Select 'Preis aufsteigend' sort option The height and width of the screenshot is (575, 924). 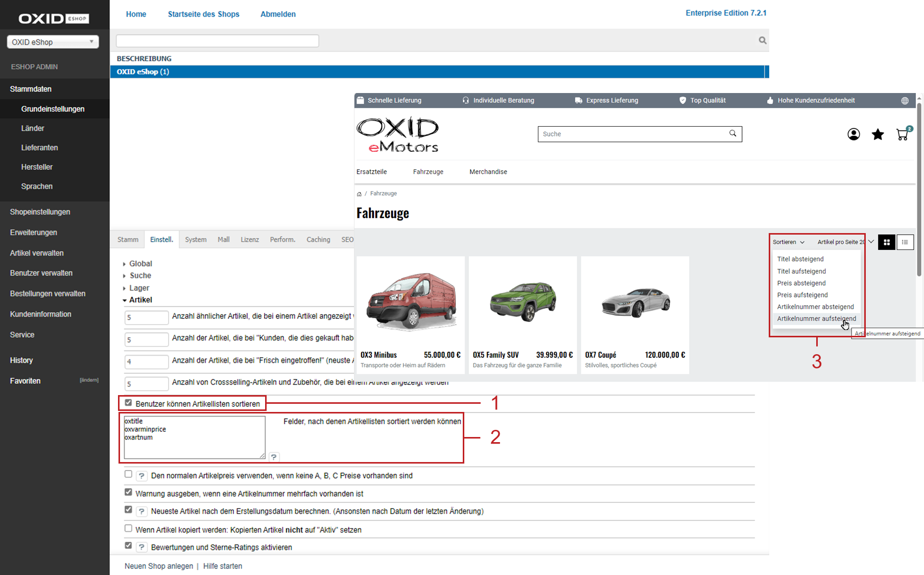(x=802, y=295)
